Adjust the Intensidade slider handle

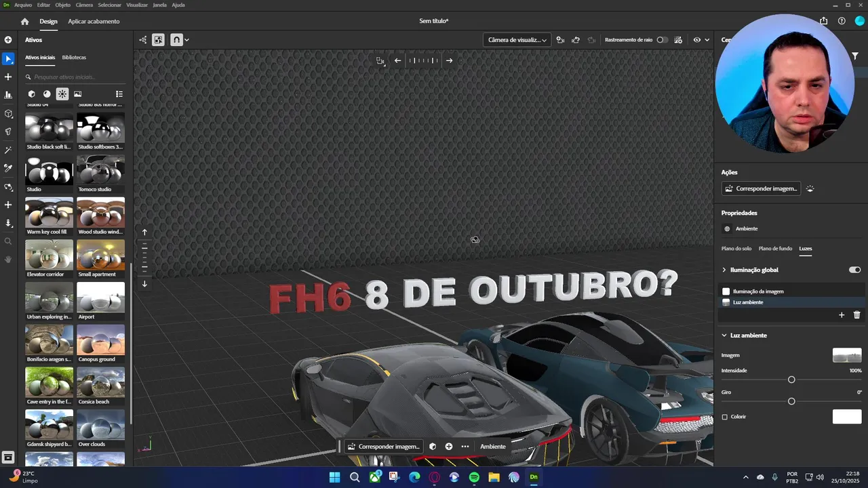791,380
